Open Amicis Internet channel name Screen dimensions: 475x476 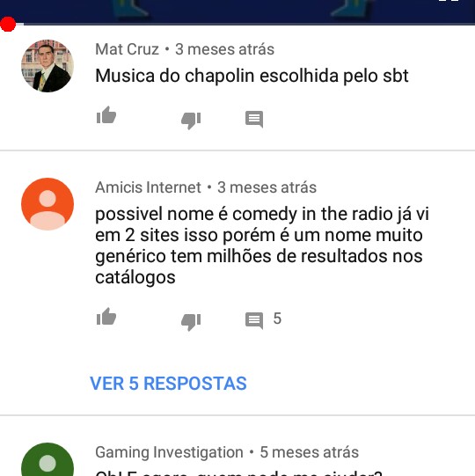[x=148, y=187]
